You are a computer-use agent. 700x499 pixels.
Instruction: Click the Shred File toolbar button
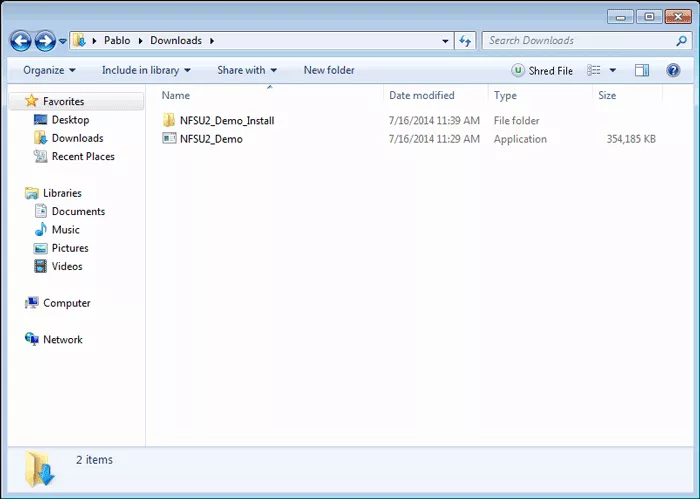click(x=542, y=71)
